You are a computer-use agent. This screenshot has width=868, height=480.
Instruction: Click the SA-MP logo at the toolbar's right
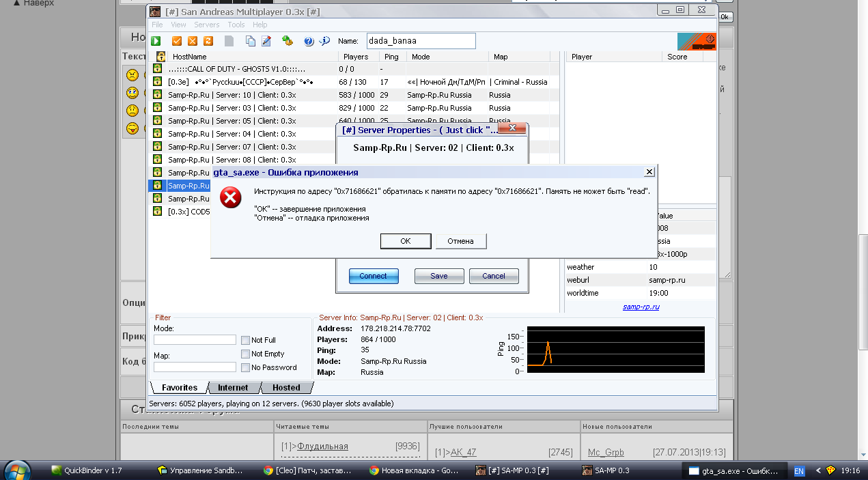click(x=697, y=41)
